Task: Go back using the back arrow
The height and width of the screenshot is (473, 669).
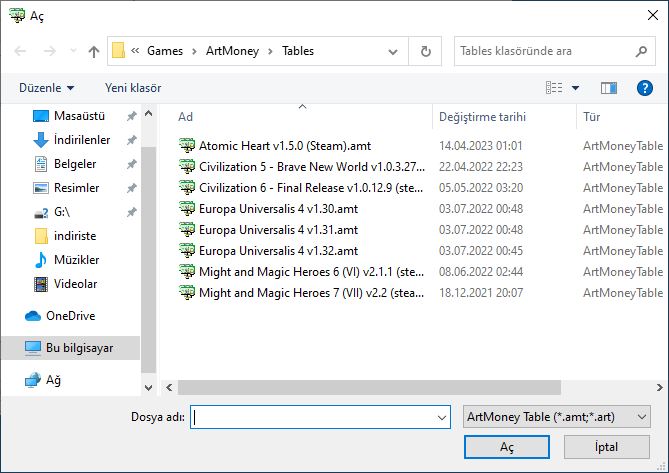Action: click(20, 51)
